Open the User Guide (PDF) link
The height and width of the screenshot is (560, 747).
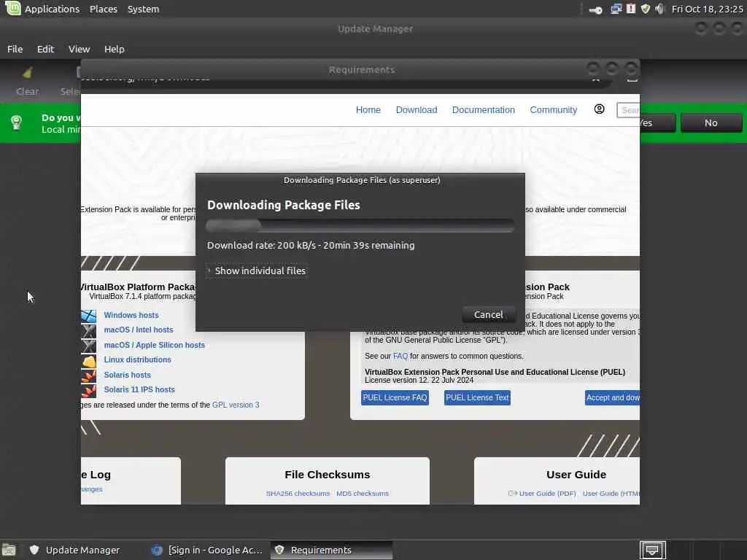tap(547, 494)
